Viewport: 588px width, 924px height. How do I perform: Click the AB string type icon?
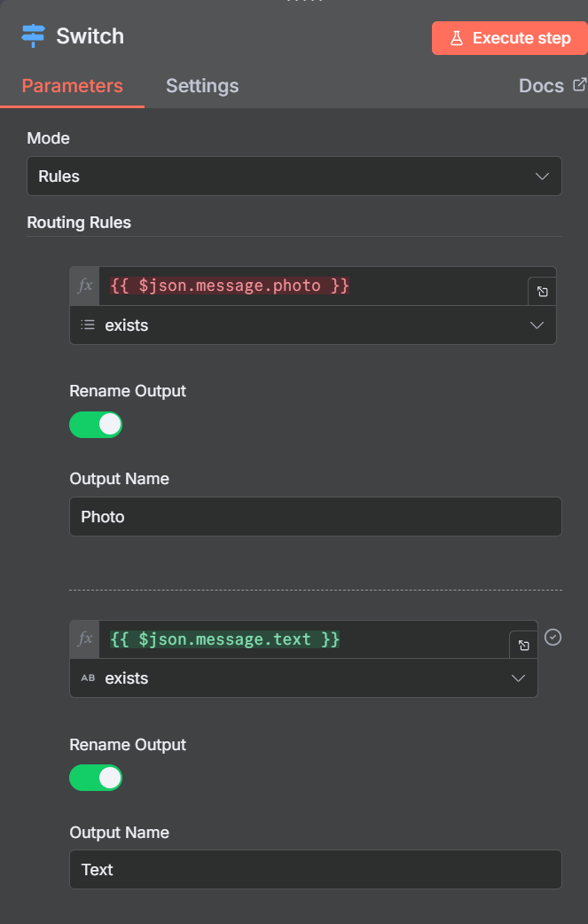88,678
